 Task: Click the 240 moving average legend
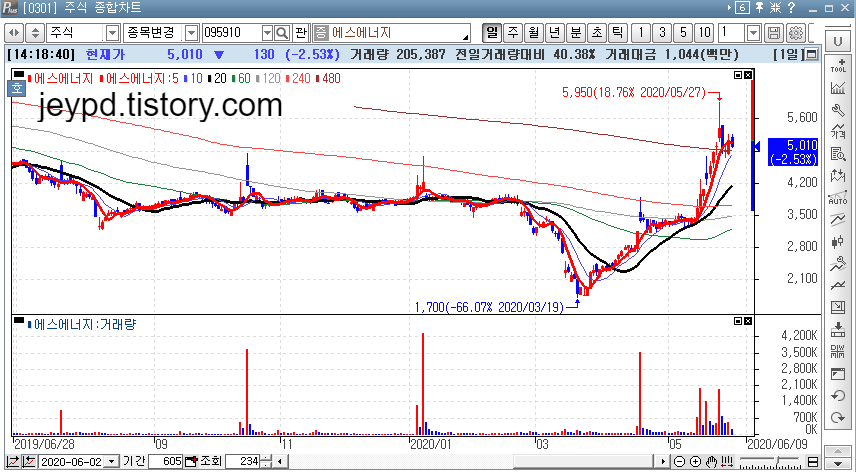click(x=298, y=79)
